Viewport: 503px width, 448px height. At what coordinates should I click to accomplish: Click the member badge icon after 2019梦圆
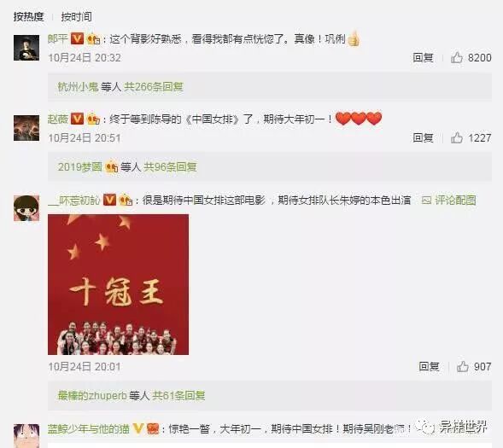[112, 166]
